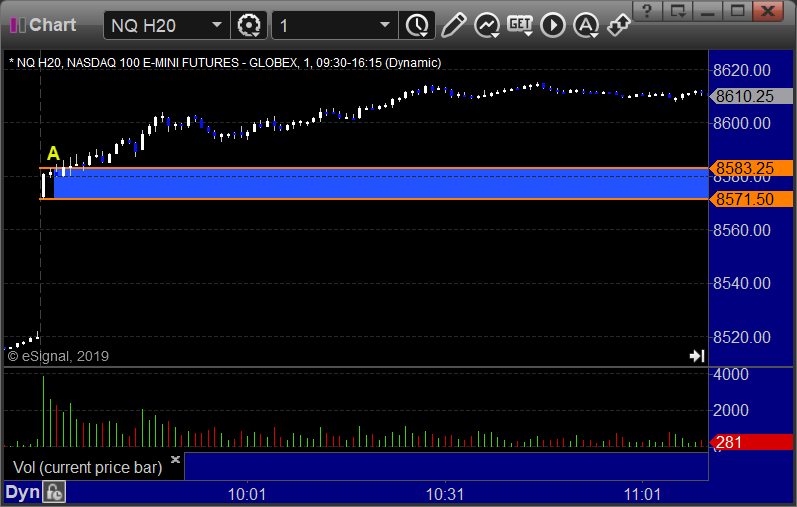The height and width of the screenshot is (507, 797).
Task: Remove the Vol study with x
Action: 175,459
